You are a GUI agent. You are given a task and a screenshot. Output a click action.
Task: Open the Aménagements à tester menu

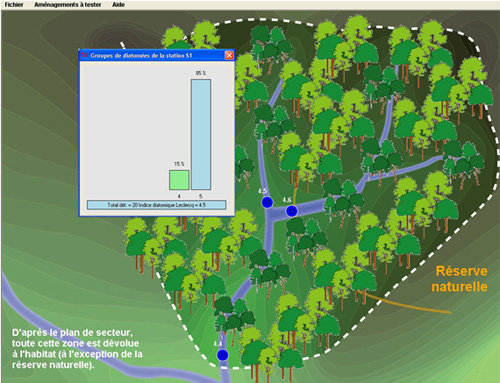[x=68, y=5]
